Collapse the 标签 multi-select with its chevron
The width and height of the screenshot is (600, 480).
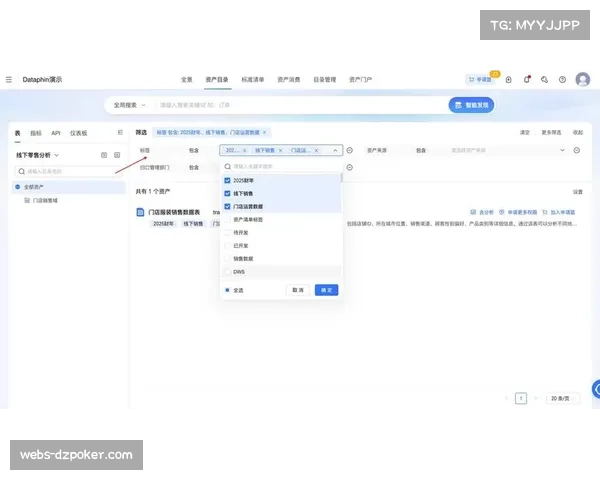pos(335,150)
